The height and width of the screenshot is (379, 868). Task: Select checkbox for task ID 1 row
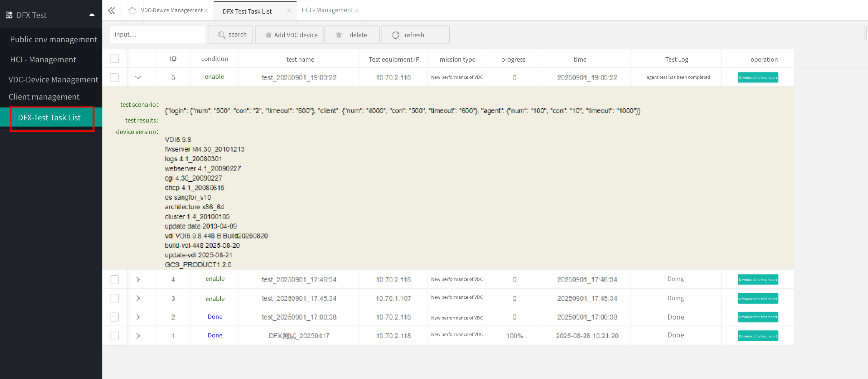click(x=115, y=336)
